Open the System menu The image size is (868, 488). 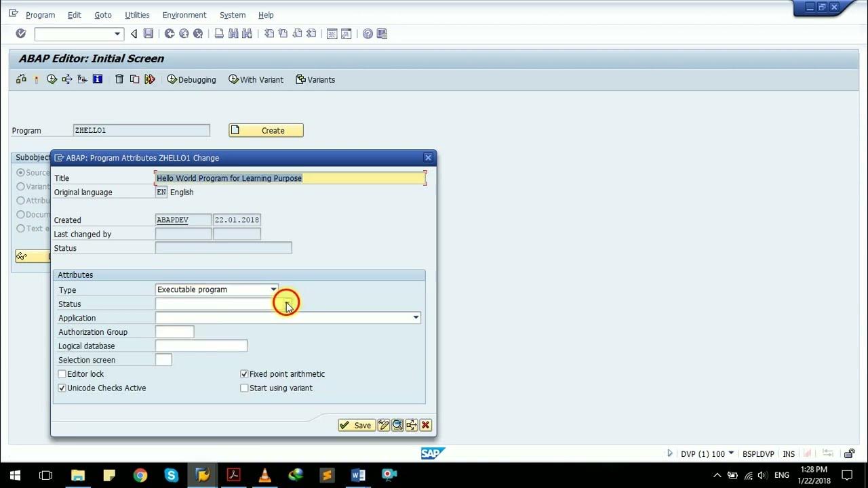point(233,15)
